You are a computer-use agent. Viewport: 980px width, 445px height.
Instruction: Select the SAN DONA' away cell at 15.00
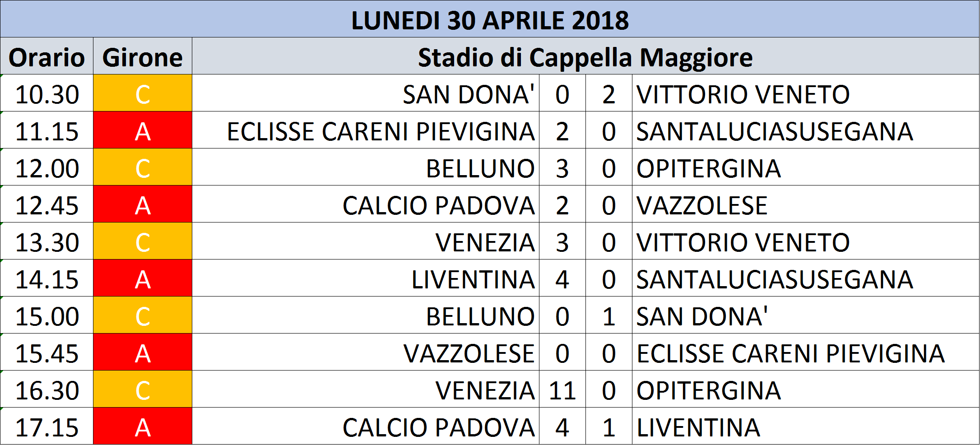click(x=806, y=315)
